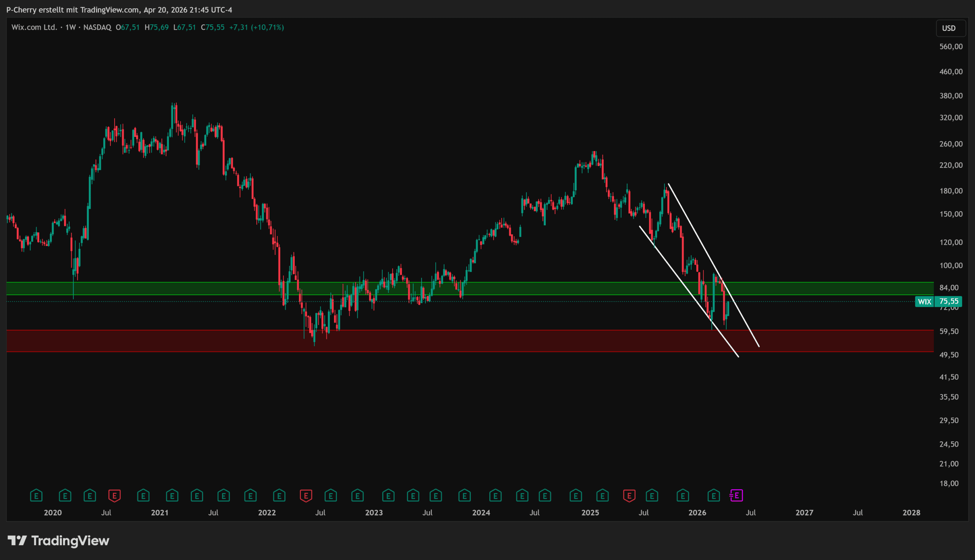Image resolution: width=975 pixels, height=560 pixels.
Task: Click the green earnings marker just before the magenta one
Action: 713,495
